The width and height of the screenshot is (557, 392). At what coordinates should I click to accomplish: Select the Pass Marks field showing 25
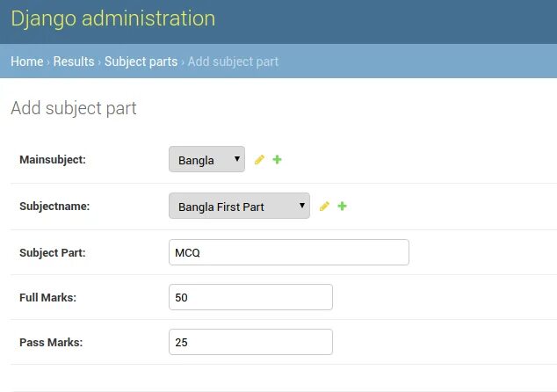click(250, 342)
